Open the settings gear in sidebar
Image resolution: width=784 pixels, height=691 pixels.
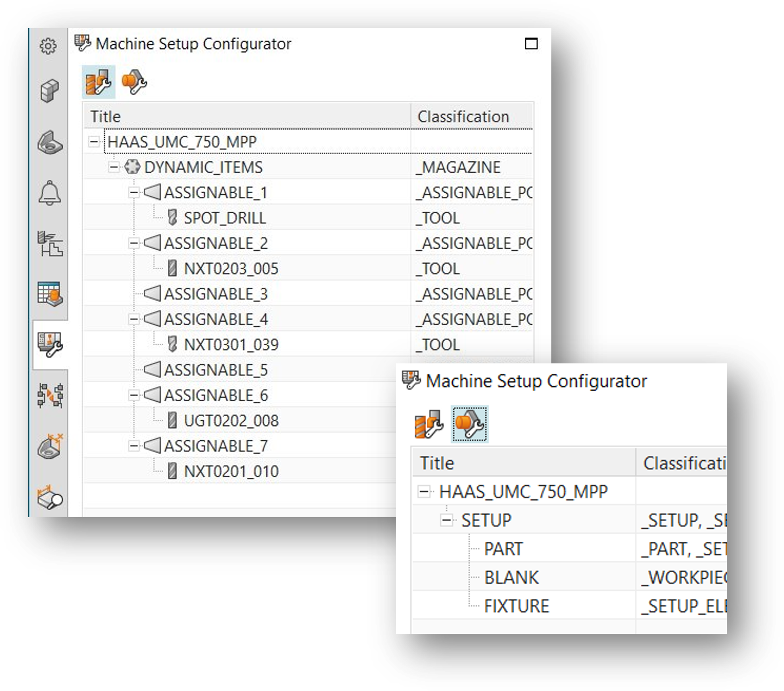pos(49,46)
